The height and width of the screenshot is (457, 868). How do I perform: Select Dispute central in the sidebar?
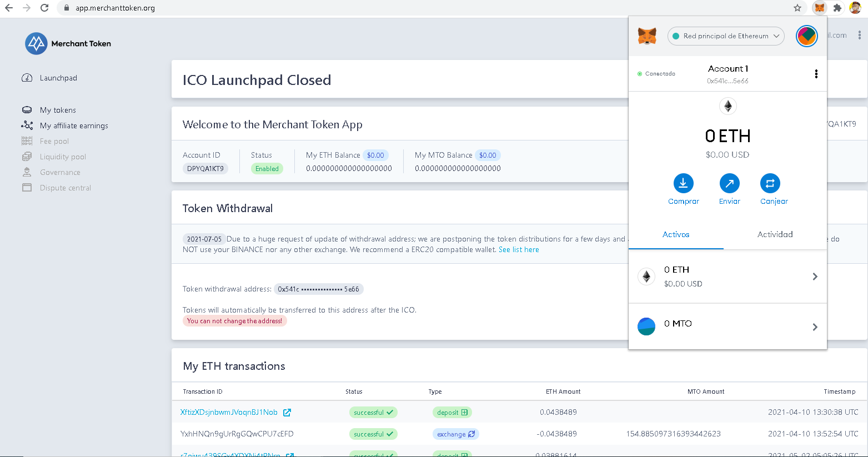[66, 188]
